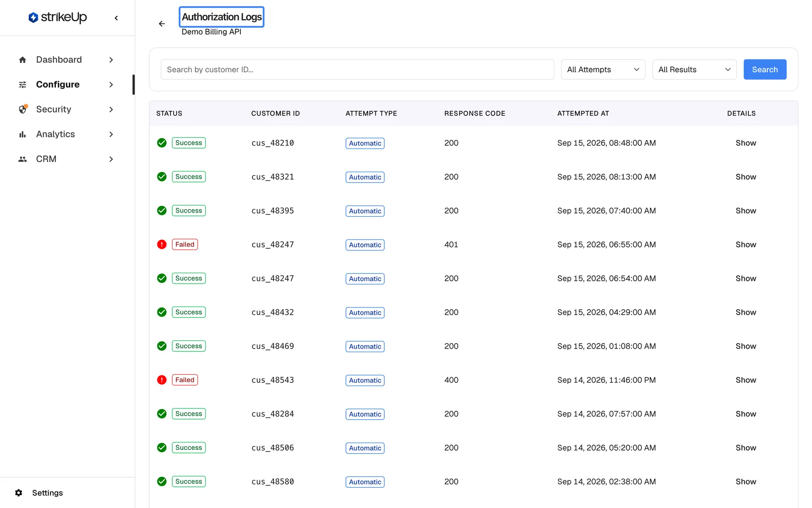This screenshot has height=508, width=812.
Task: Expand the Security menu chevron
Action: click(x=111, y=109)
